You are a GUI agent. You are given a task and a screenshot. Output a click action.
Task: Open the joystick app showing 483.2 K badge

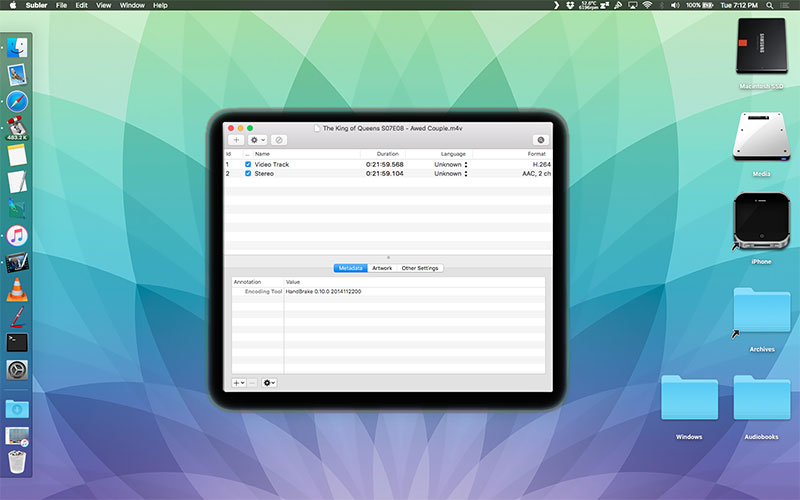[17, 128]
